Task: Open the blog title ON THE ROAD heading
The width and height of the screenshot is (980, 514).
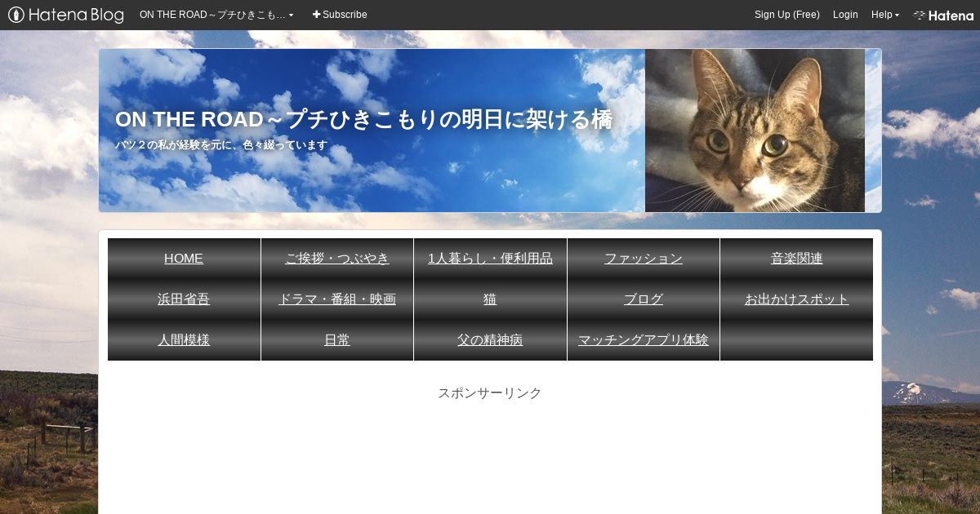Action: click(x=363, y=119)
